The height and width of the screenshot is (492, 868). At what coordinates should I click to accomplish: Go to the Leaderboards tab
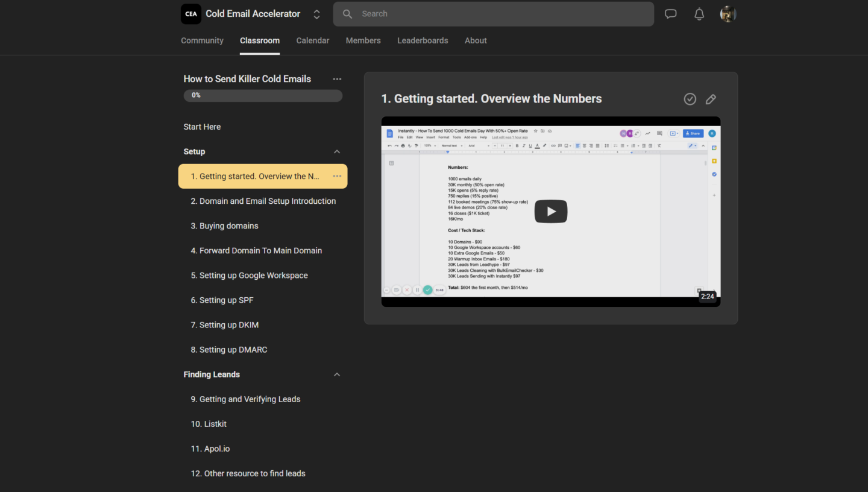coord(423,40)
